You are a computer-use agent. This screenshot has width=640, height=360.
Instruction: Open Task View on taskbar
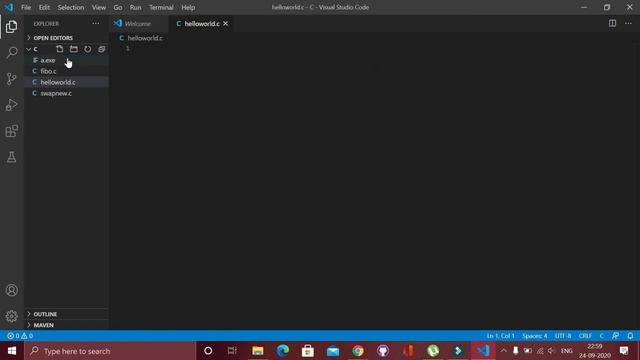(x=232, y=351)
